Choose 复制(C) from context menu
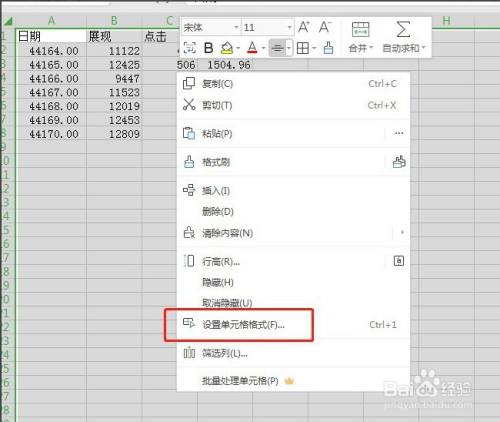500x422 pixels. [293, 84]
